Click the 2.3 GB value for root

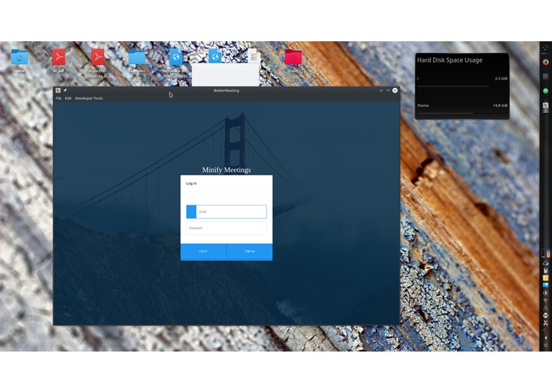(x=501, y=79)
